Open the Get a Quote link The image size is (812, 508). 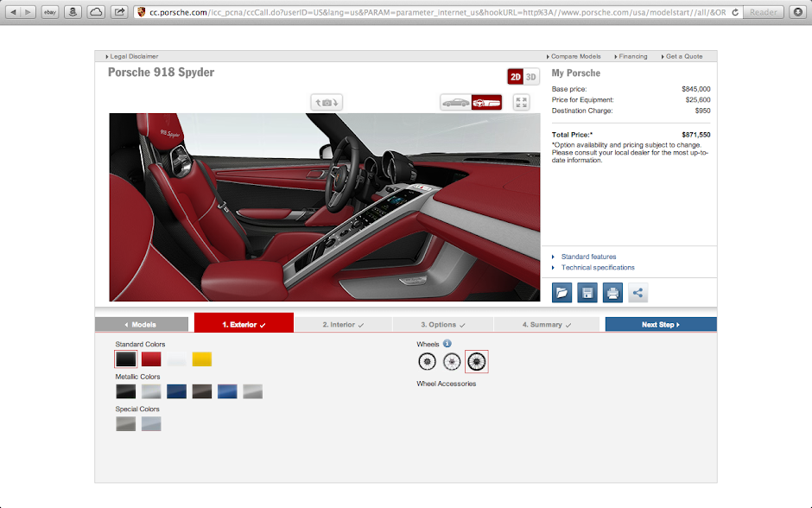tap(683, 56)
